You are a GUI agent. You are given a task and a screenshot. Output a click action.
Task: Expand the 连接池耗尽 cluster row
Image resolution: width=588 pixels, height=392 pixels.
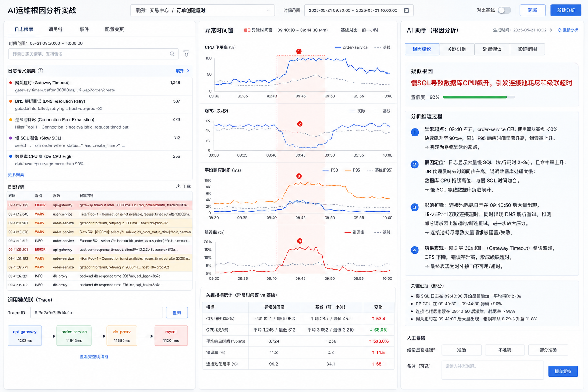coord(99,123)
